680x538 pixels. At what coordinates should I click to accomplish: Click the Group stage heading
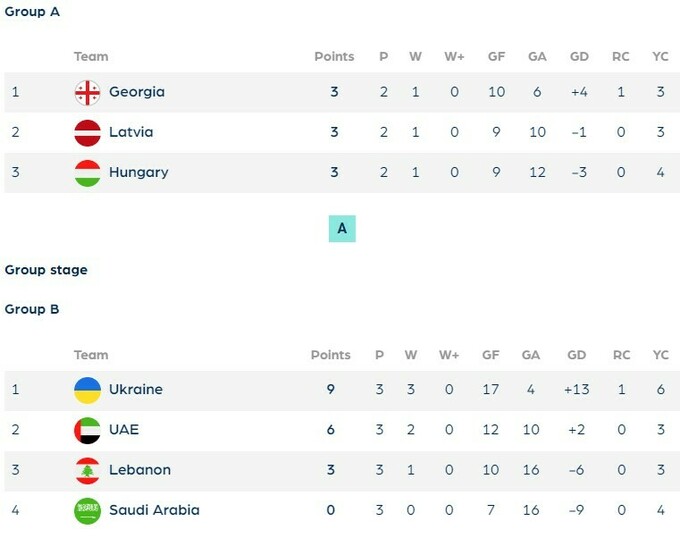click(46, 270)
